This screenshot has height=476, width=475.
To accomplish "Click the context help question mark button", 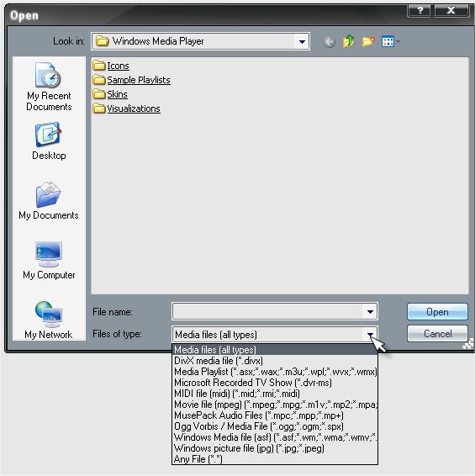I will click(420, 11).
